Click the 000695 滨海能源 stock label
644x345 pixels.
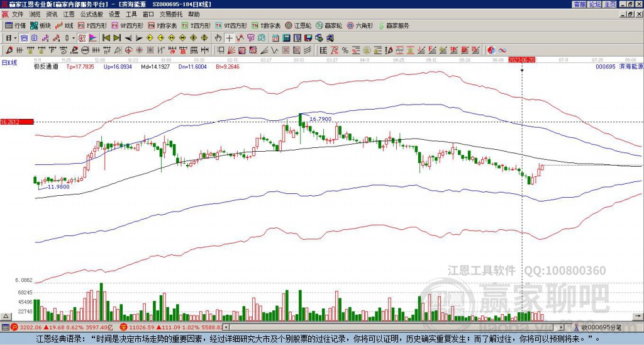click(x=619, y=66)
